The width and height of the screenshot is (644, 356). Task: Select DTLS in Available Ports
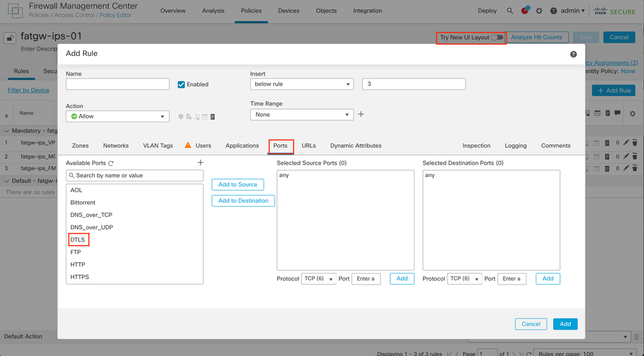tap(77, 240)
